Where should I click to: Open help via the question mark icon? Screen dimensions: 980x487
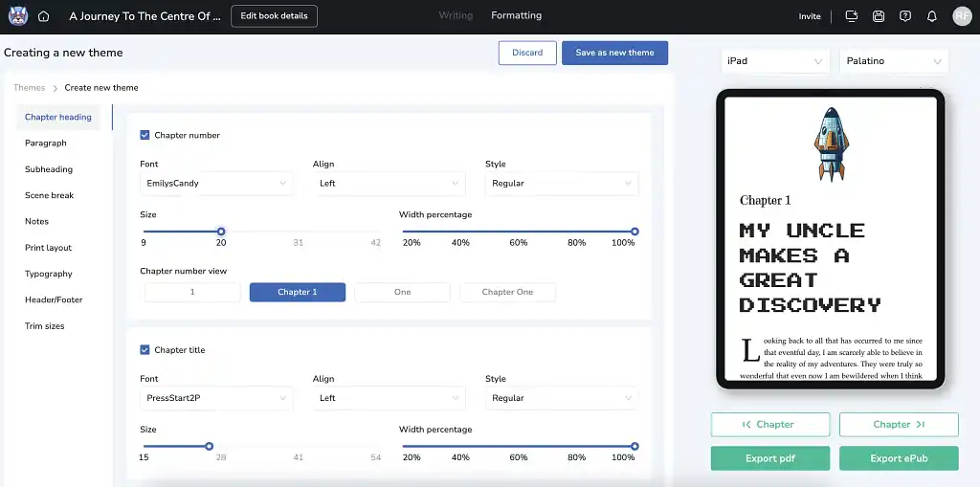(905, 16)
